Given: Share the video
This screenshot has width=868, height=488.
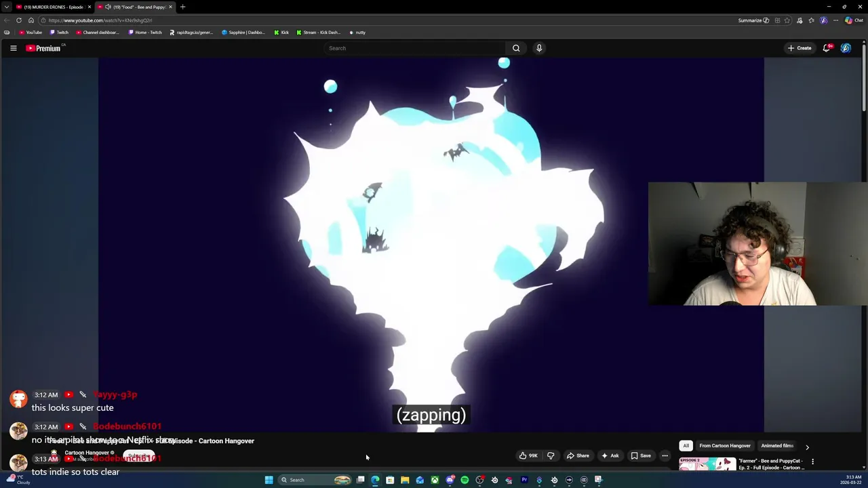Looking at the screenshot, I should (x=578, y=455).
